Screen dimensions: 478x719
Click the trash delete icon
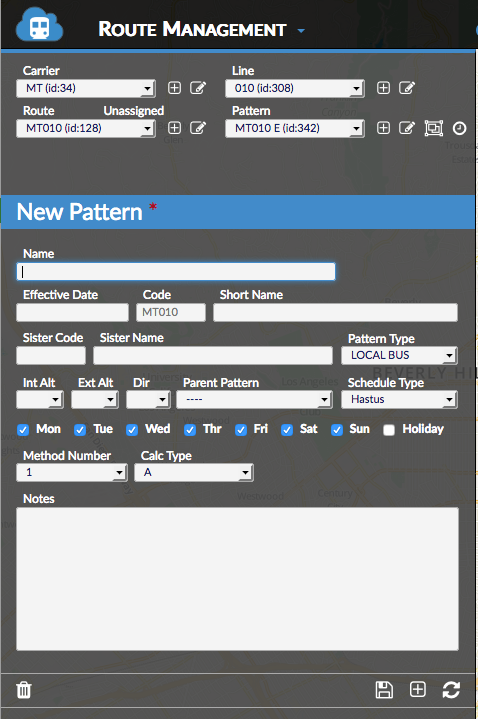click(x=24, y=689)
